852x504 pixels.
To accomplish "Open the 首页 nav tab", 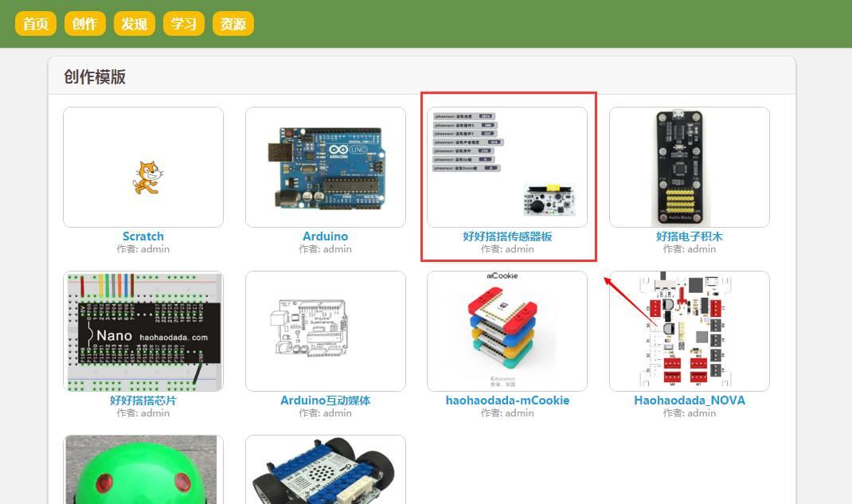I will (x=35, y=24).
